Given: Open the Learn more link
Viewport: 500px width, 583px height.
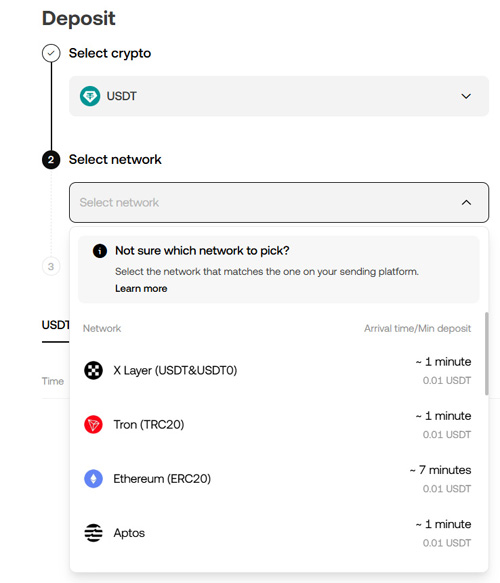Looking at the screenshot, I should 141,289.
